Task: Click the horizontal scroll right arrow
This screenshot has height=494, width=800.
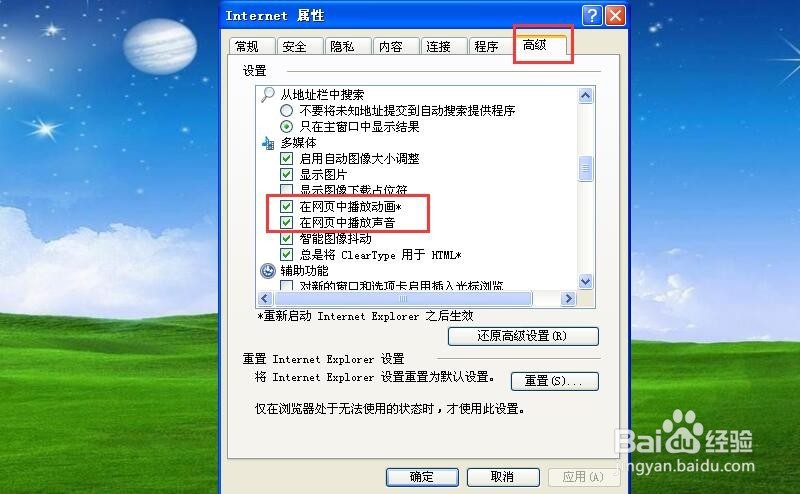Action: [568, 299]
